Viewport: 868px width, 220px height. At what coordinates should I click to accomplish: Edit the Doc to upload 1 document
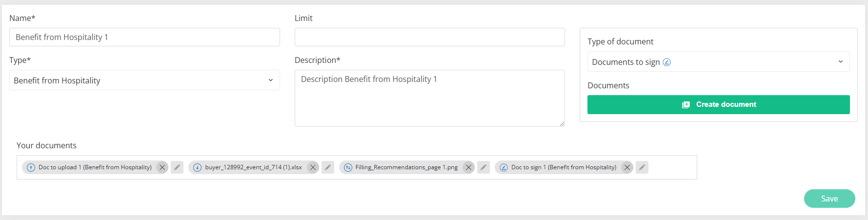coord(177,167)
